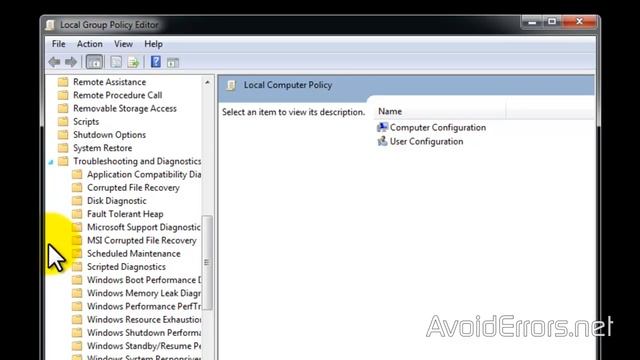The width and height of the screenshot is (640, 360).
Task: Select the Disk Diagnostic tree item
Action: (x=117, y=200)
